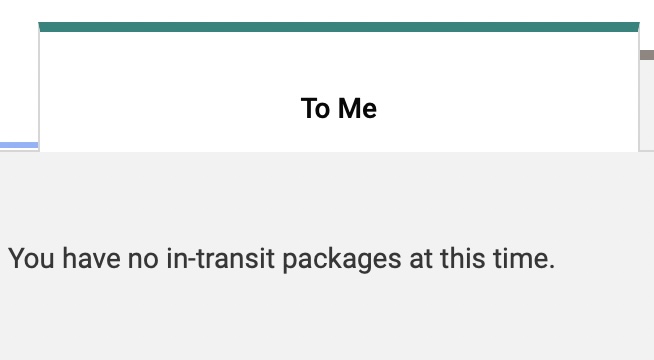Click the white area above the blue strip
Image resolution: width=654 pixels, height=360 pixels.
tap(19, 71)
